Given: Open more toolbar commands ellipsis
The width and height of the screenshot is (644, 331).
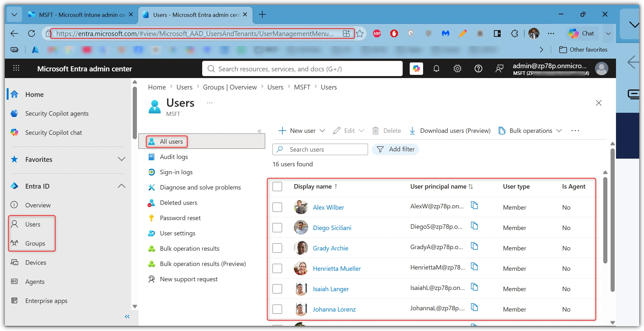Looking at the screenshot, I should point(575,131).
